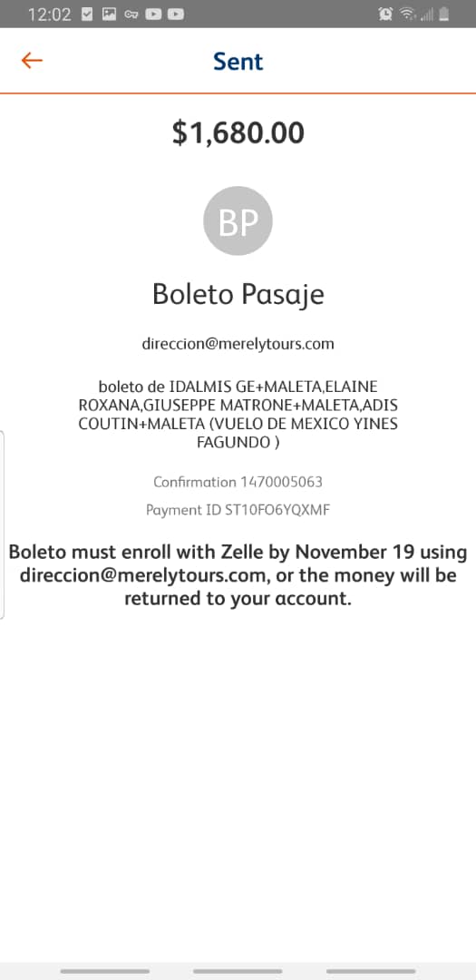Tap the second YouTube notification icon

(176, 15)
